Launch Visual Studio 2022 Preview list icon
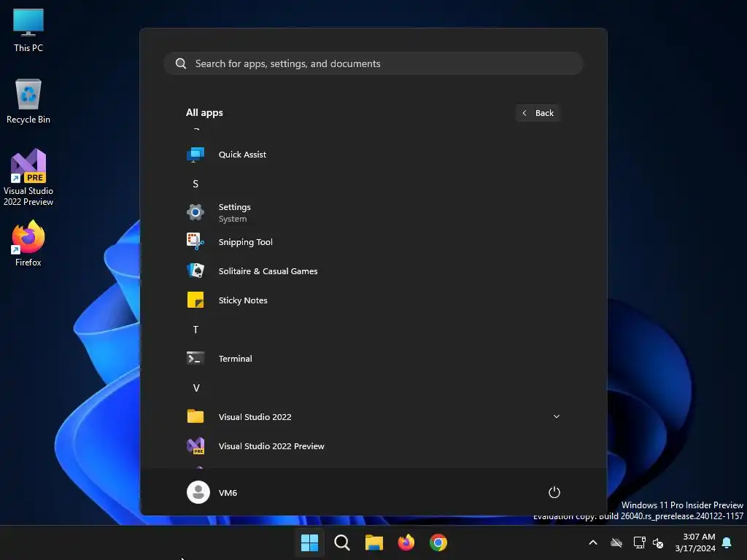Viewport: 747px width, 560px height. coord(196,446)
